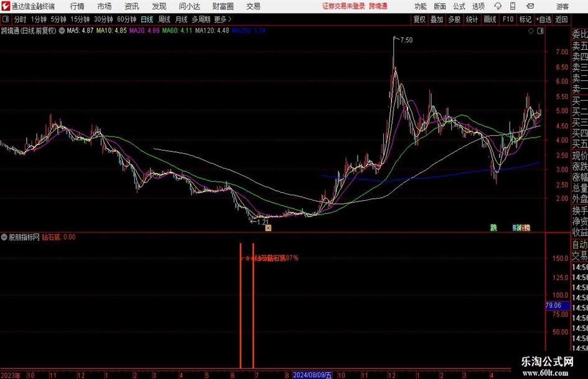588x379 pixels.
Task: Open the 行情 menu
Action: point(77,6)
